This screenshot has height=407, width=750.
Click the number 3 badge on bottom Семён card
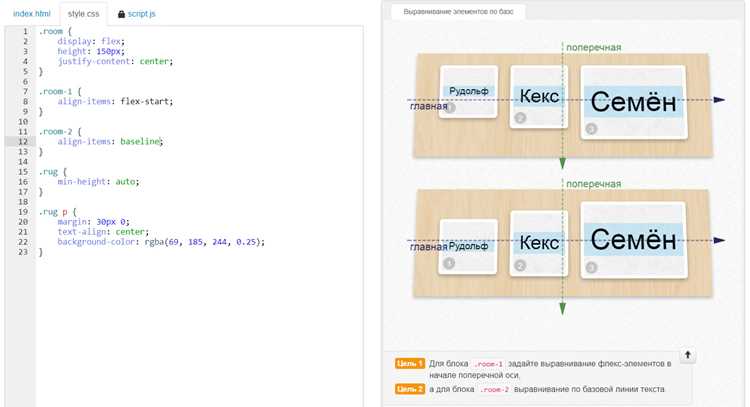pos(591,267)
